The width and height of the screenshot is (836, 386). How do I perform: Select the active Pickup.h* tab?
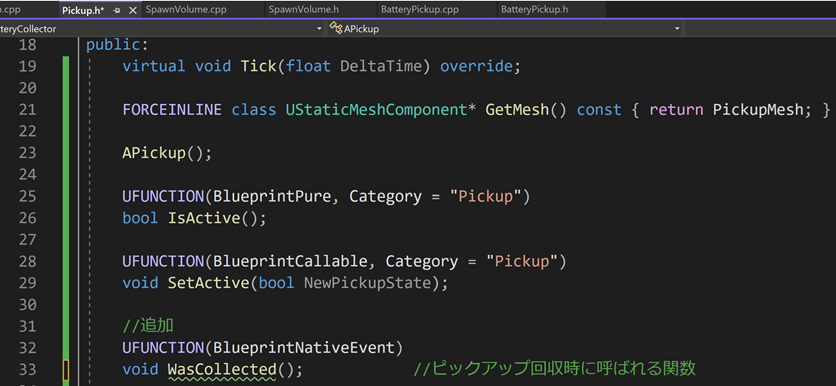83,10
